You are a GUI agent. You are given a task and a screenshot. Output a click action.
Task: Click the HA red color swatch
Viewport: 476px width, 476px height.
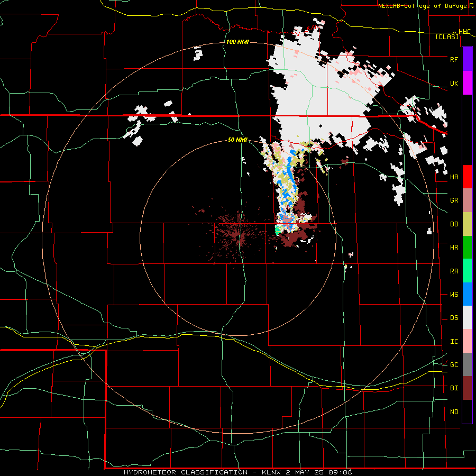point(467,177)
